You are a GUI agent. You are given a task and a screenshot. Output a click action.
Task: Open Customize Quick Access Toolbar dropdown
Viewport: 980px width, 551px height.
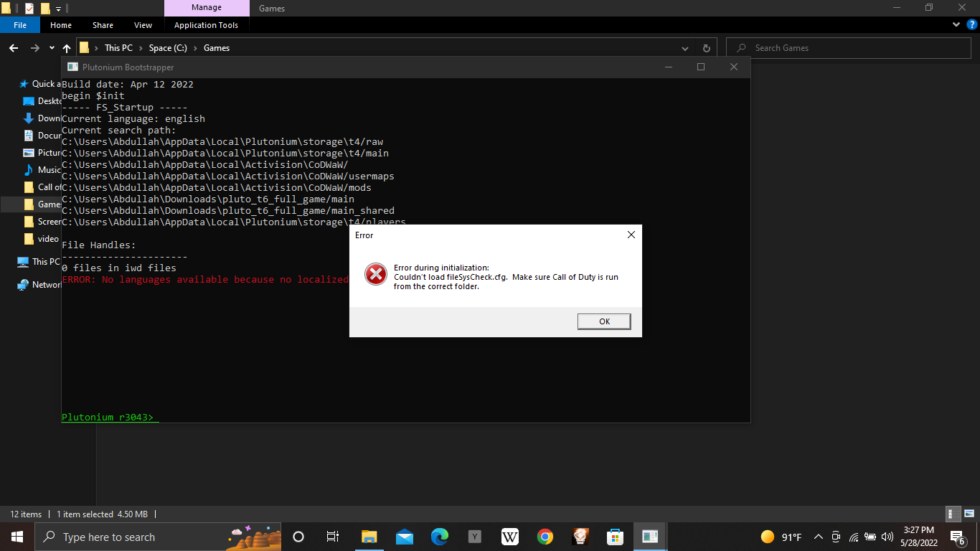[58, 9]
